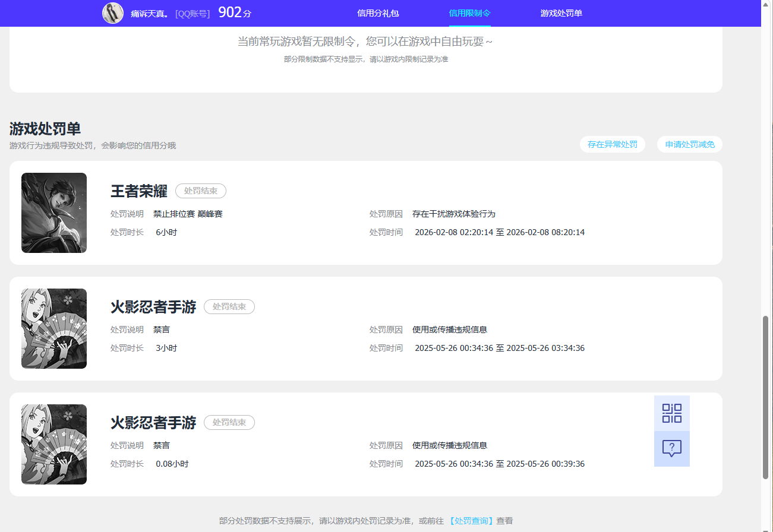Click the subtitle 游戏行为违规导致处罚，会影响您的信用分哦
This screenshot has height=532, width=773.
coord(93,145)
